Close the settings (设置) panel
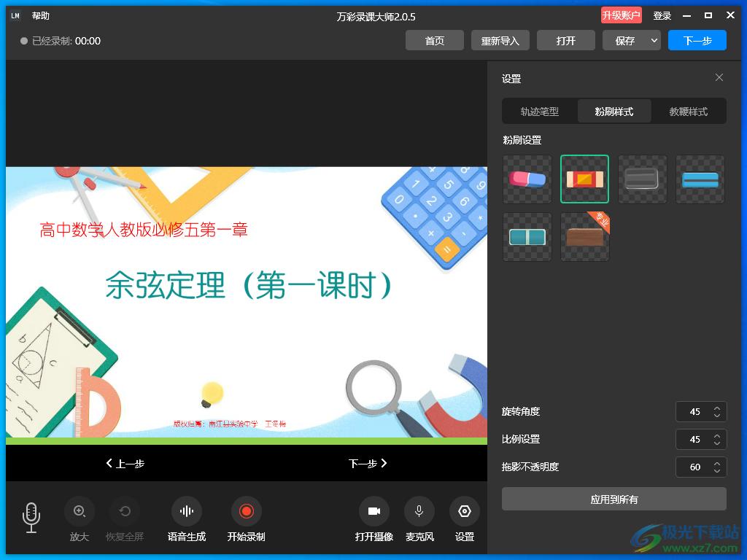The width and height of the screenshot is (747, 560). (719, 78)
